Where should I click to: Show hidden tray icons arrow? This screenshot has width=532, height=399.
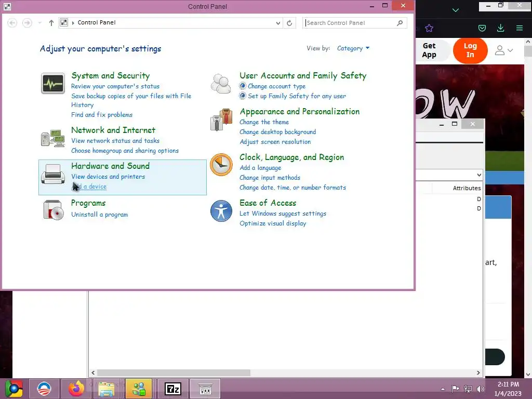(443, 389)
